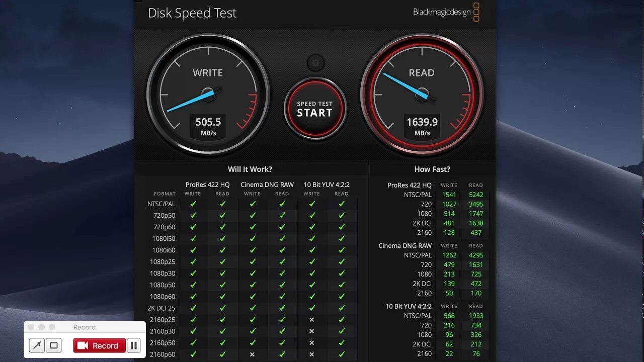Select the arrow tool in Record panel
Screen dimensions: 644x362
pyautogui.click(x=37, y=345)
